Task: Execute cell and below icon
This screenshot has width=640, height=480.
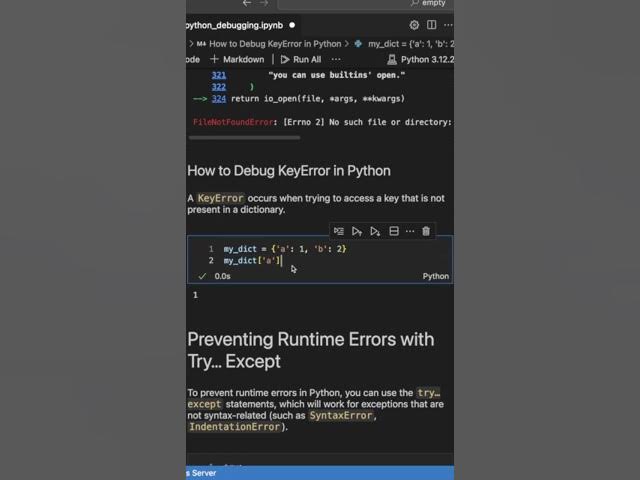Action: (375, 231)
